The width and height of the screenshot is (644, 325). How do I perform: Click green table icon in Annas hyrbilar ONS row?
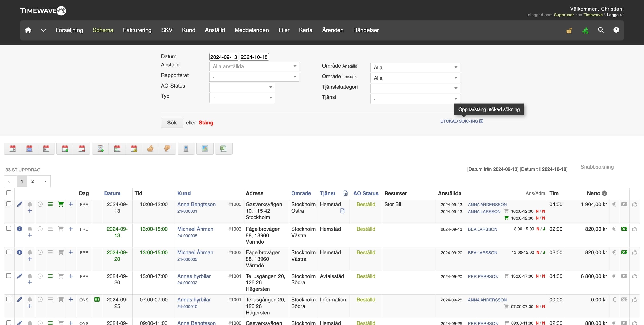click(x=97, y=299)
